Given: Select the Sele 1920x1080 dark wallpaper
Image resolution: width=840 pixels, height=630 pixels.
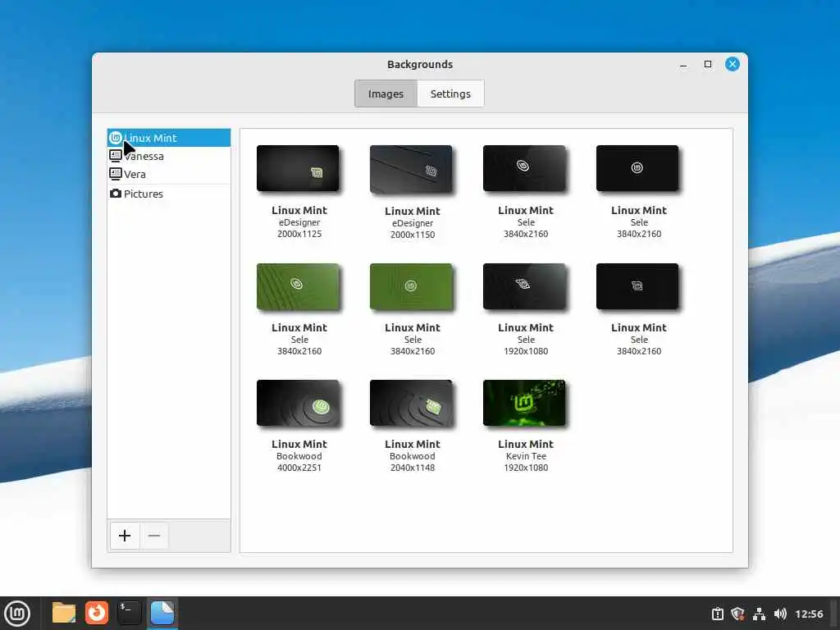Looking at the screenshot, I should [524, 286].
